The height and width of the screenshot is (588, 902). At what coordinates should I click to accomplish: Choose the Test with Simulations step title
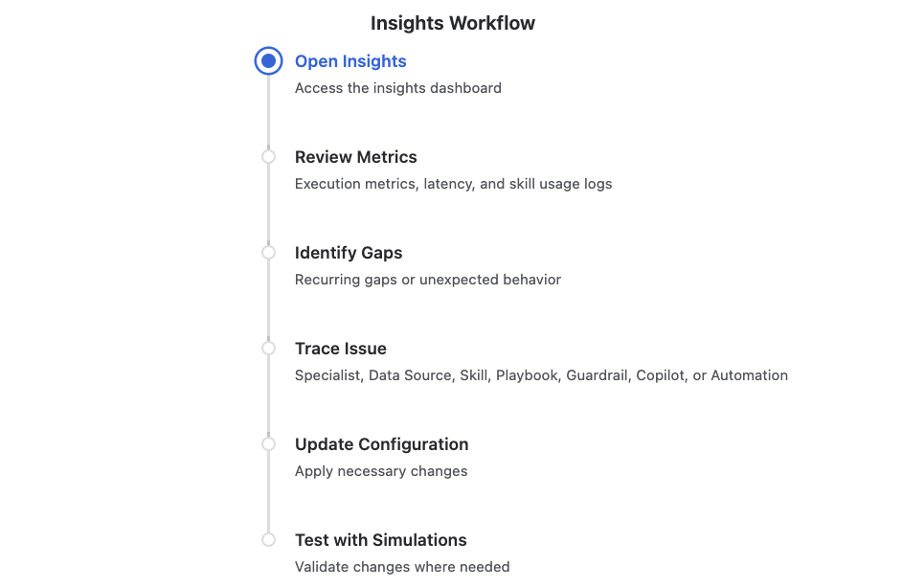(381, 540)
